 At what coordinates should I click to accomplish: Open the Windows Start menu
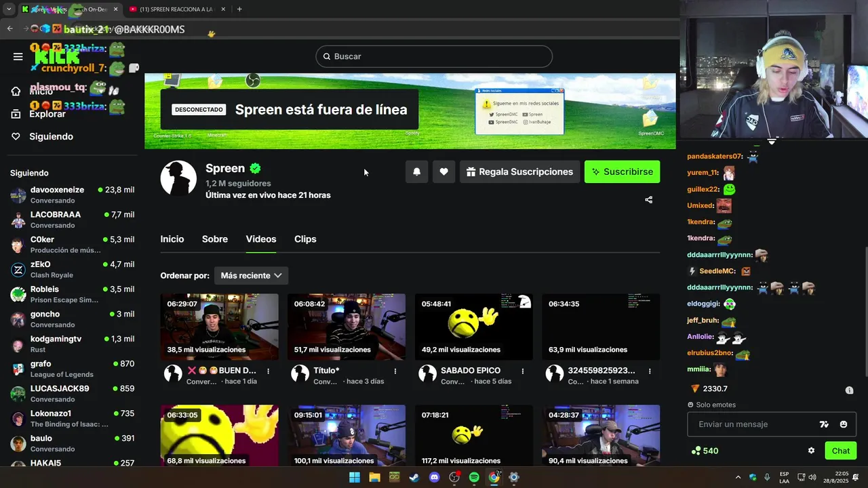(x=355, y=477)
